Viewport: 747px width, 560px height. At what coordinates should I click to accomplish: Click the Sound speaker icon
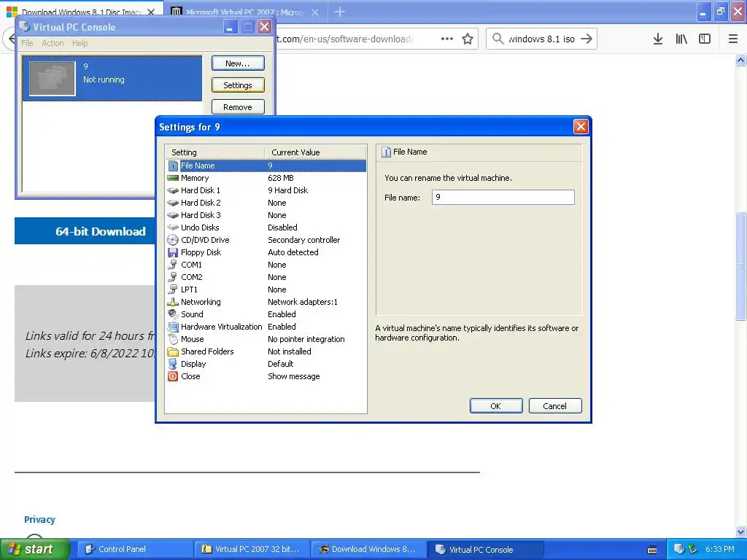click(173, 314)
